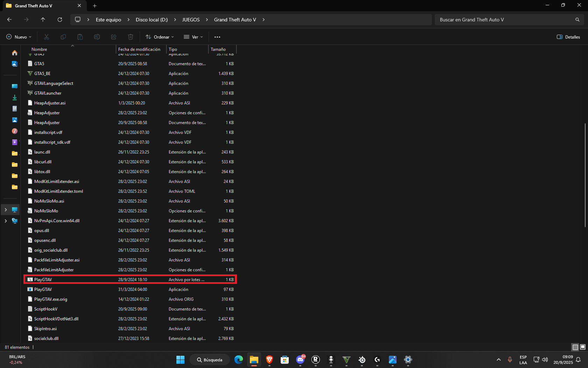
Task: Switch to large thumbnails view in status bar
Action: (x=583, y=347)
